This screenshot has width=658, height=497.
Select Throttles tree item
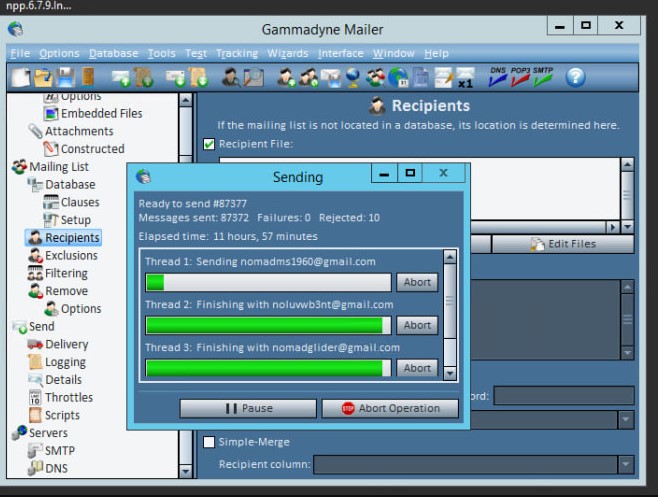coord(69,397)
